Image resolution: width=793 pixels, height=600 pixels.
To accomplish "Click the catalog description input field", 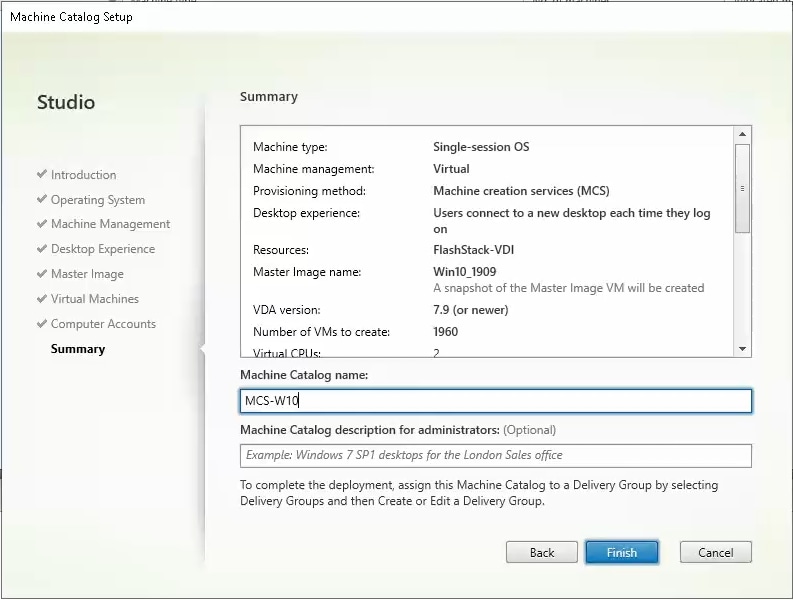I will (496, 455).
